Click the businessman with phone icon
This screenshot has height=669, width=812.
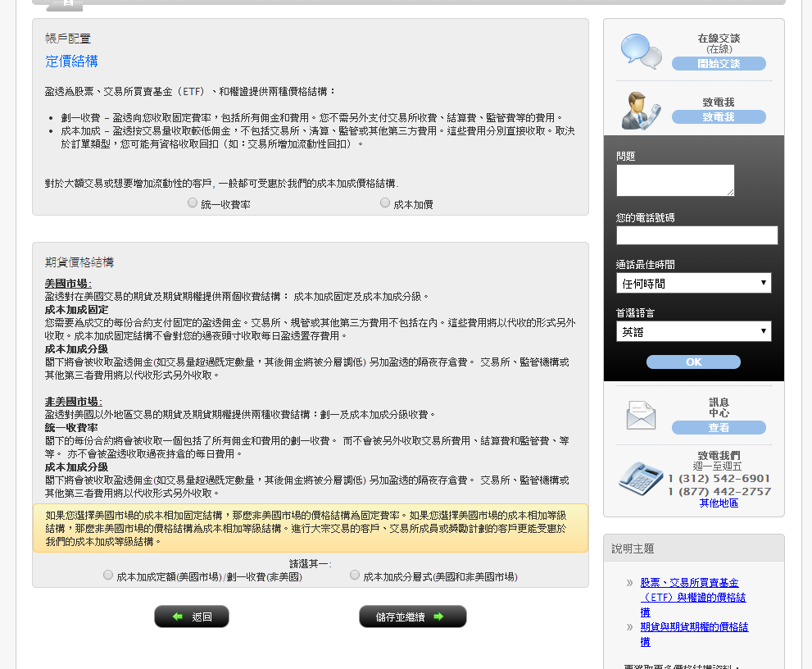(641, 111)
